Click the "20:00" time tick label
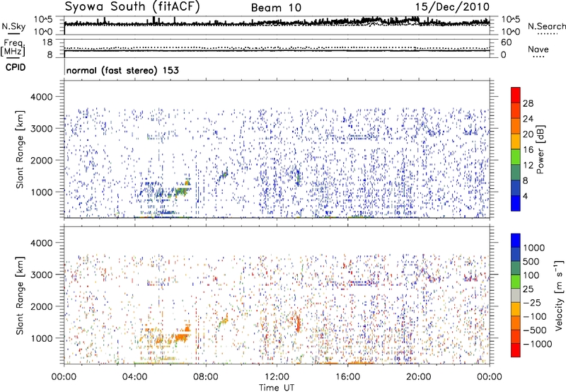Screen dimensions: 566x392 point(419,377)
